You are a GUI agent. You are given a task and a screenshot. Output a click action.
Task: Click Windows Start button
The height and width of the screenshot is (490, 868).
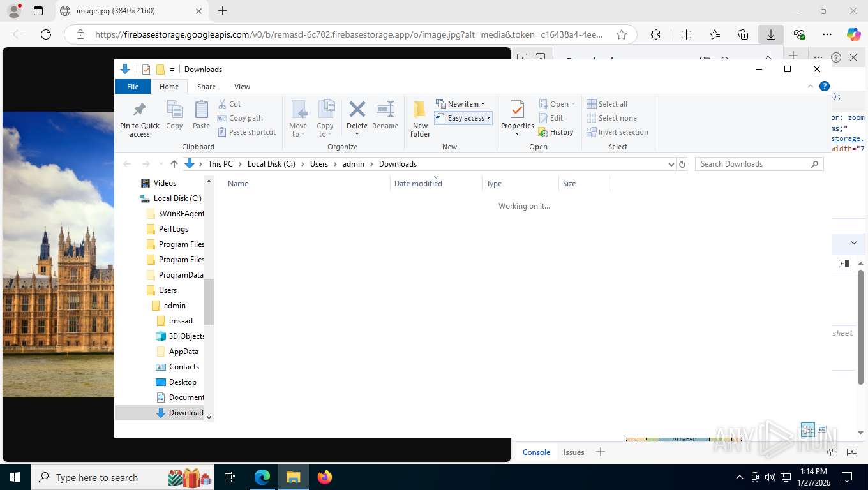[x=15, y=477]
